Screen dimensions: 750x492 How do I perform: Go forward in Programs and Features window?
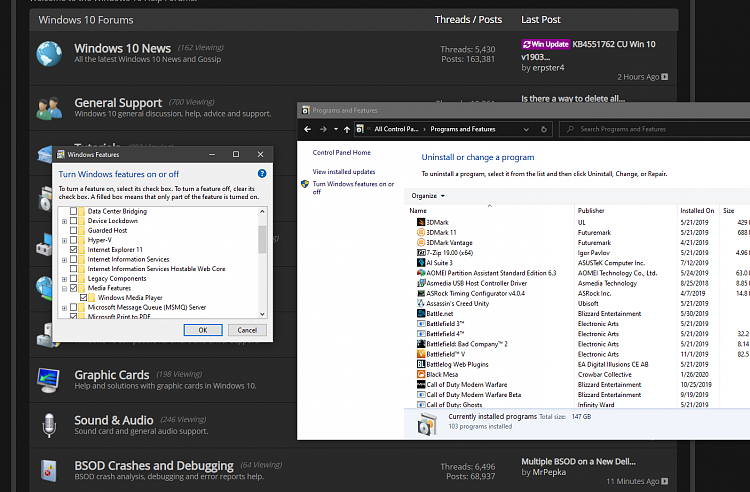(x=323, y=129)
